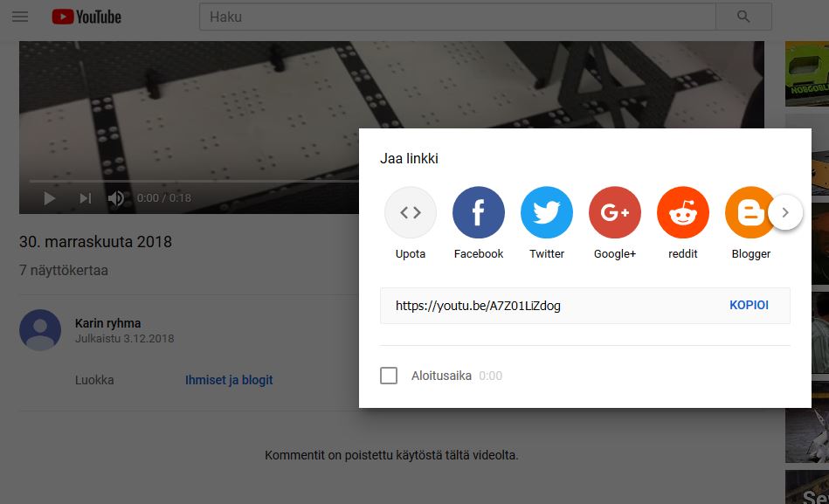Screen dimensions: 829x504
Task: Share the video to Facebook
Action: pos(479,213)
